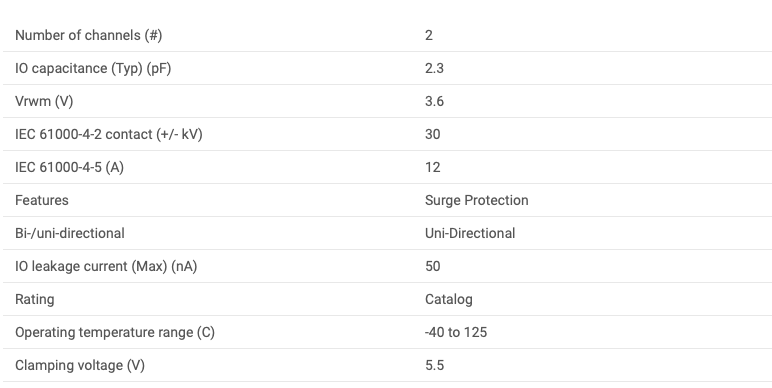
Task: Select the Number of channels (#) label
Action: pyautogui.click(x=89, y=35)
